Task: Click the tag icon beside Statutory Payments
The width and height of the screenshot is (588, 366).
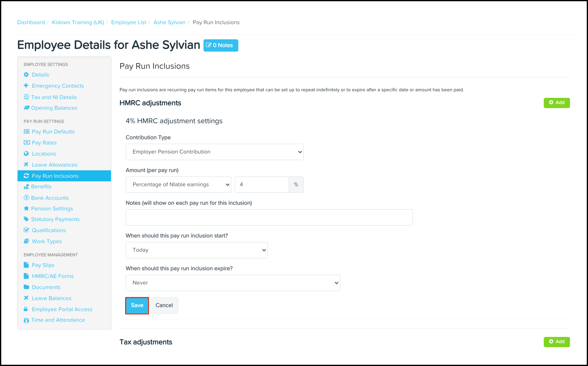Action: (26, 219)
